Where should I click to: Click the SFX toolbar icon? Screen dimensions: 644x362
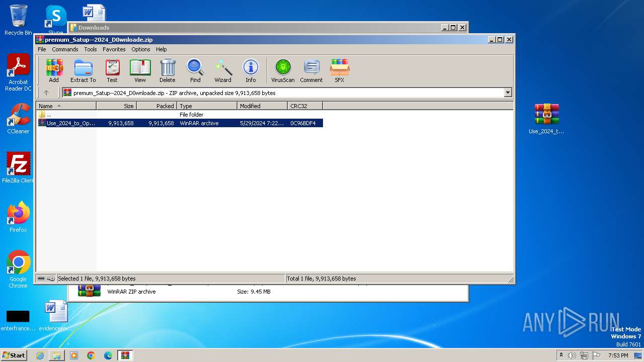tap(340, 70)
